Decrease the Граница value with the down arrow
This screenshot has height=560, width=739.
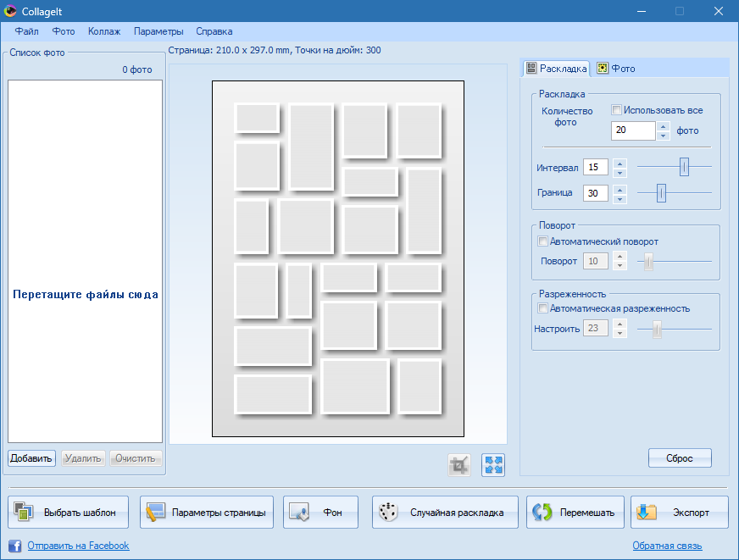click(620, 199)
